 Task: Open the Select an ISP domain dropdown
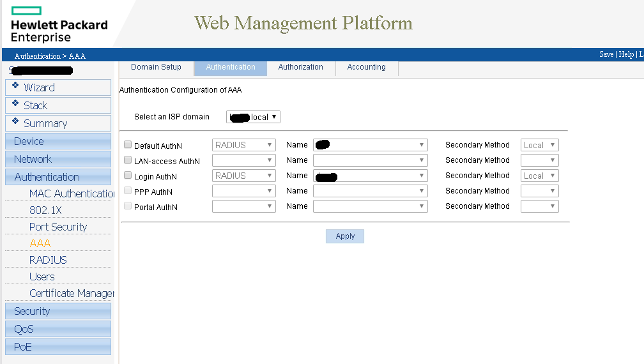point(254,117)
